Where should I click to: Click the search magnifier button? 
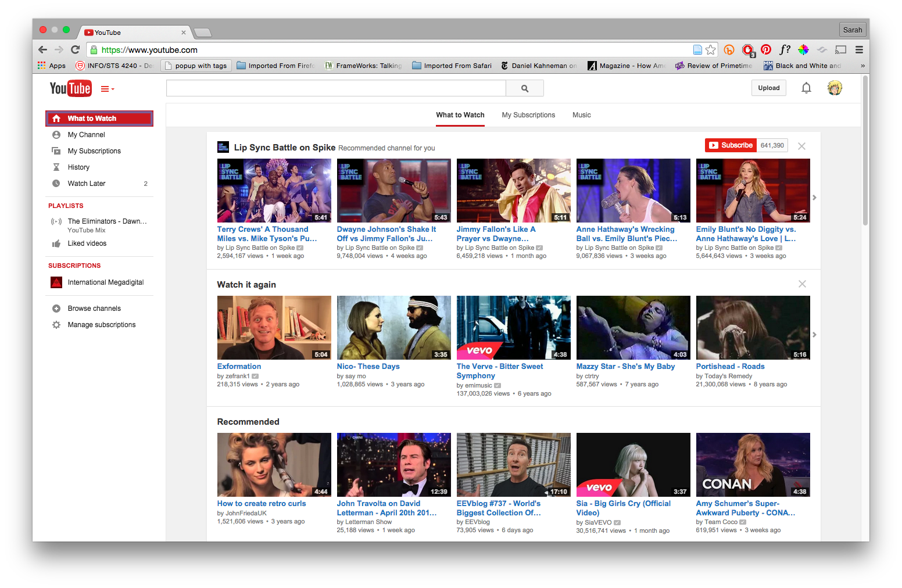[x=525, y=88]
